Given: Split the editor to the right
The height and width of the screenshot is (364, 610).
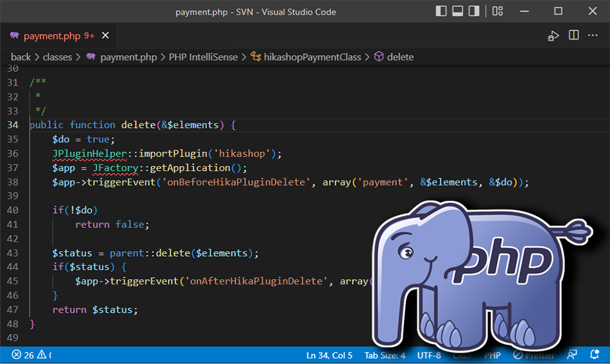Looking at the screenshot, I should (x=574, y=35).
